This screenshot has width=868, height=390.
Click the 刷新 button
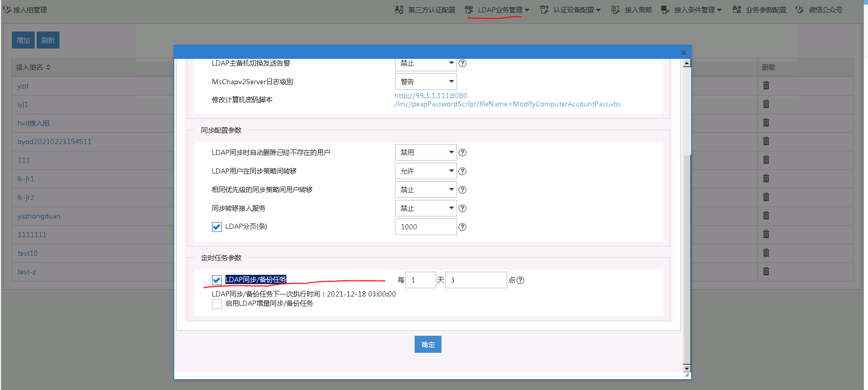(x=48, y=40)
